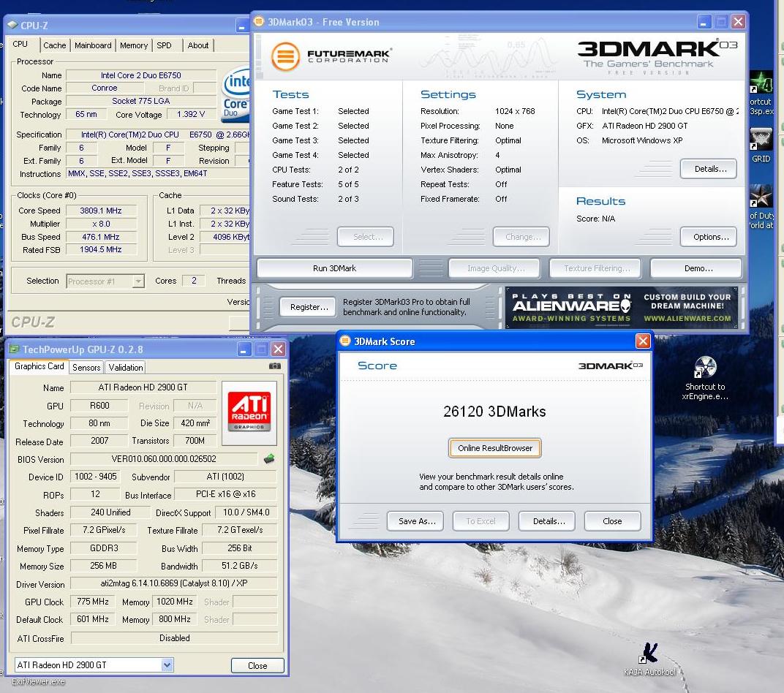The height and width of the screenshot is (693, 784).
Task: Click the Image Quality button
Action: point(494,268)
